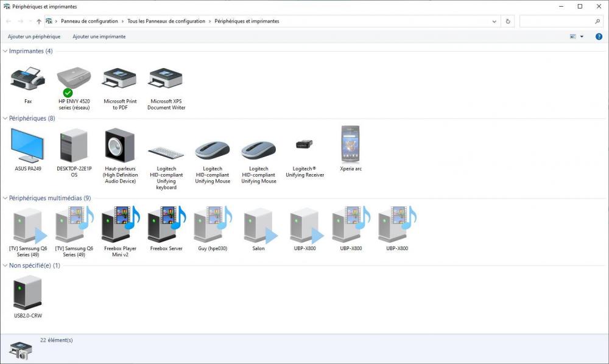609x364 pixels.
Task: Select the Xperia arc phone
Action: [350, 144]
